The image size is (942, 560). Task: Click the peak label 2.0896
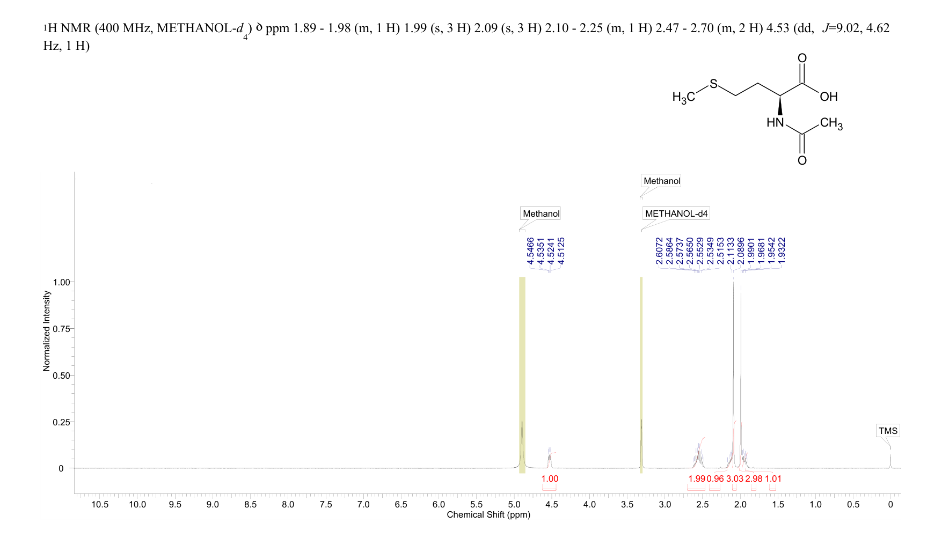(x=741, y=251)
